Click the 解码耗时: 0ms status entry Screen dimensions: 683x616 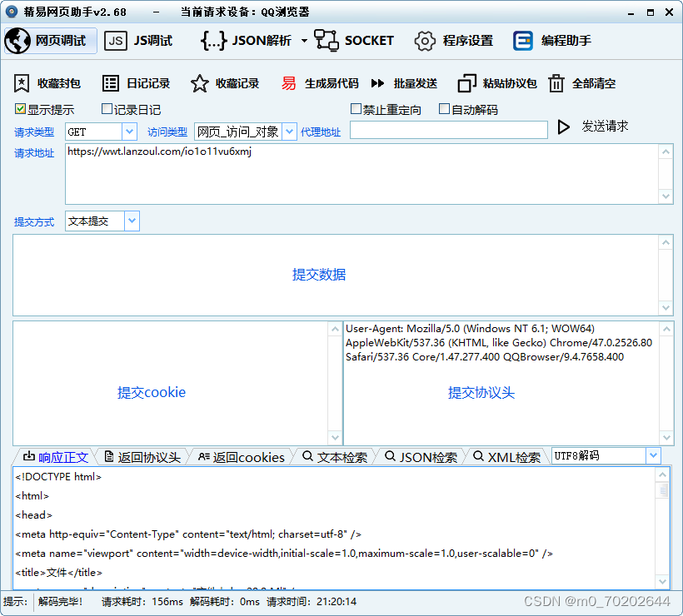225,602
